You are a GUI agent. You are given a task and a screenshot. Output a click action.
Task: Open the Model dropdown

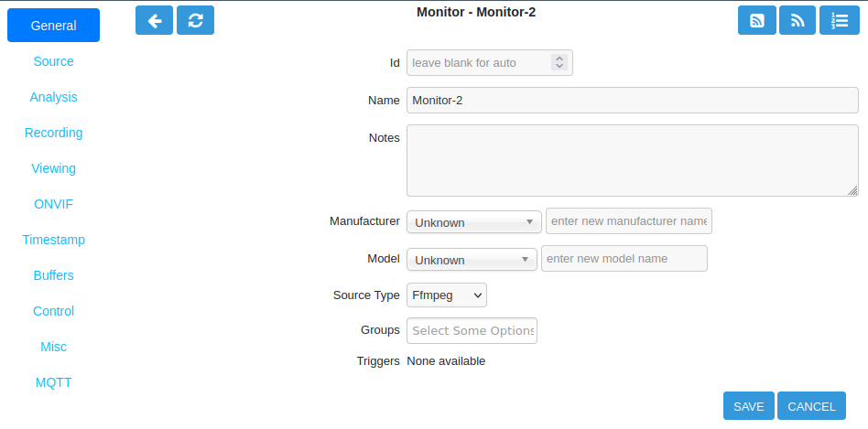point(472,259)
